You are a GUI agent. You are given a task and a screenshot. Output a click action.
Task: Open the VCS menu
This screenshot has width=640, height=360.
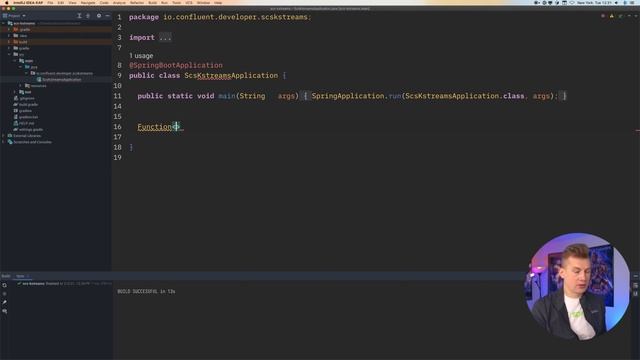189,2
